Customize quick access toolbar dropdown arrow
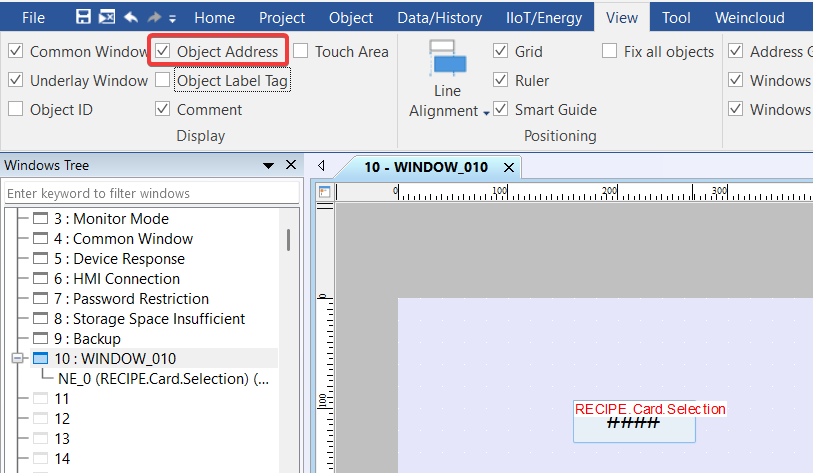The height and width of the screenshot is (473, 813). pos(172,19)
